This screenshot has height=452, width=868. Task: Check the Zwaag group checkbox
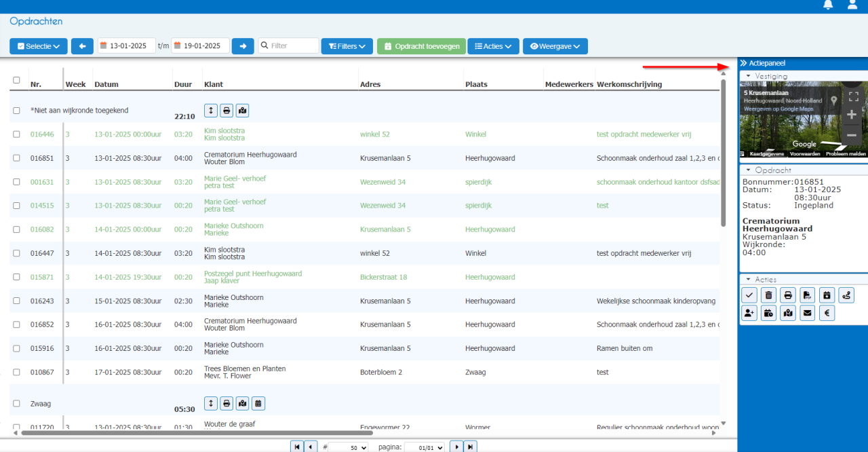16,404
